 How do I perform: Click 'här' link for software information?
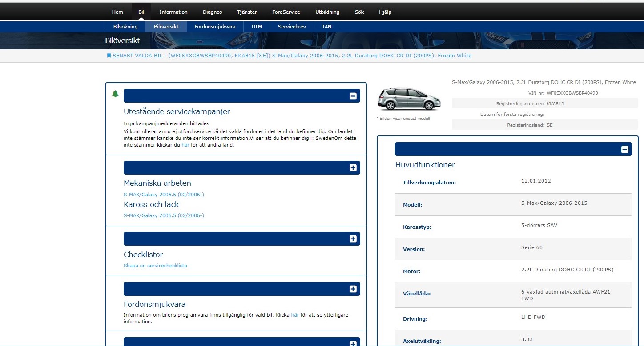295,315
